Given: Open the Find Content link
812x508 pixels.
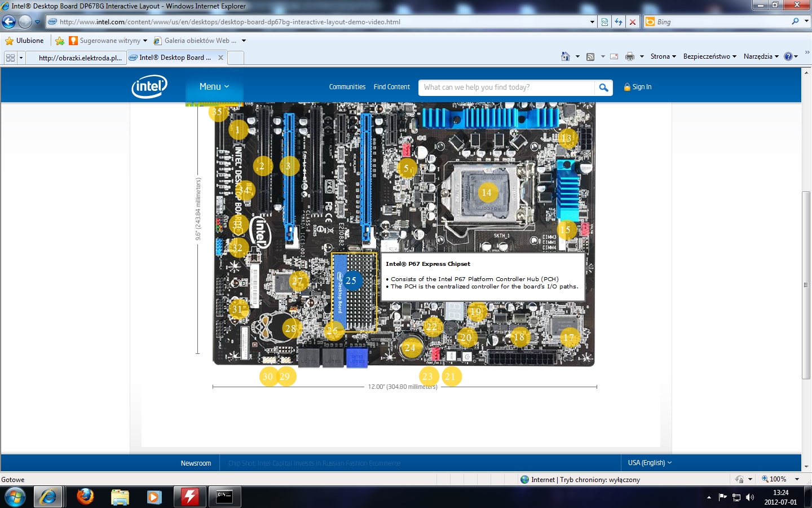Looking at the screenshot, I should [x=392, y=87].
